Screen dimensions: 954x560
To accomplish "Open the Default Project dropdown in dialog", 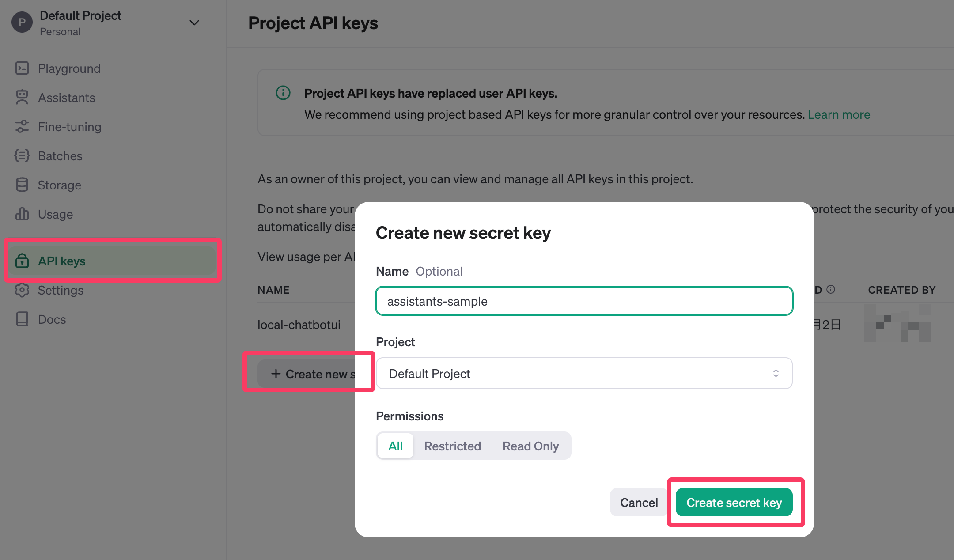I will [584, 374].
